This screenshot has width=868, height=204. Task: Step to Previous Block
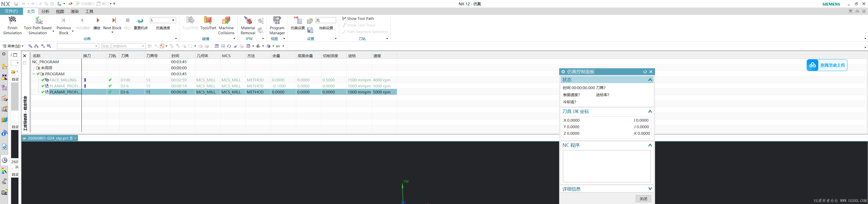click(x=64, y=25)
